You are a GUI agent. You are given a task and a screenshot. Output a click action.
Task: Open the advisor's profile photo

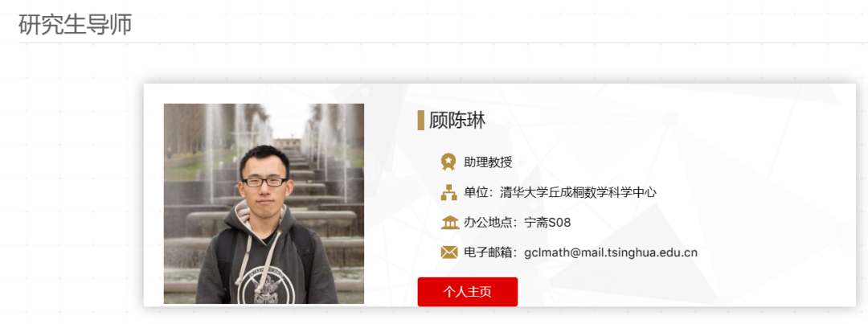[x=264, y=203]
